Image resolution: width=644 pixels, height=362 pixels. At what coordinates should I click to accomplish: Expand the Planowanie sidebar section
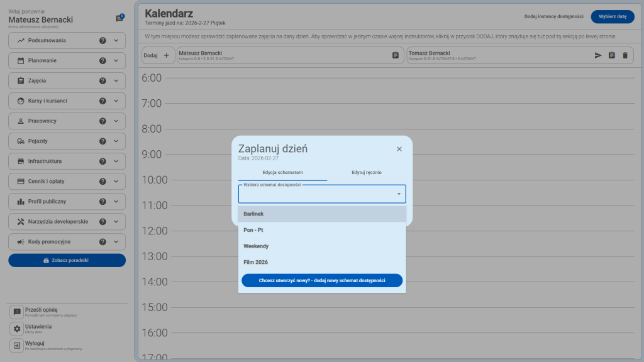click(116, 61)
